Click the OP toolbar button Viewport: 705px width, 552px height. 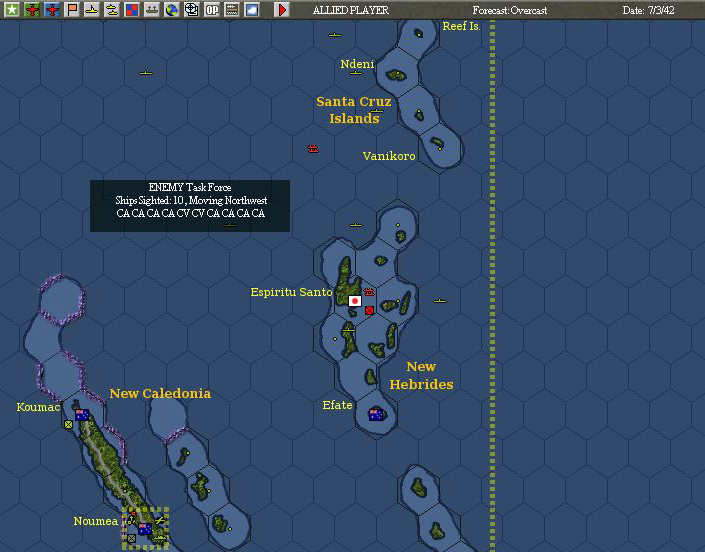pyautogui.click(x=212, y=9)
